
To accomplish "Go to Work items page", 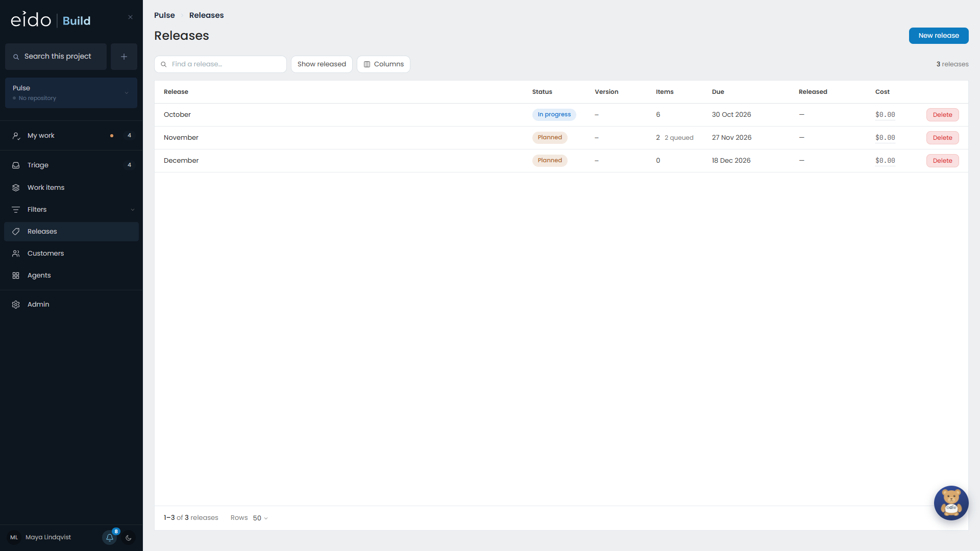I will tap(71, 188).
